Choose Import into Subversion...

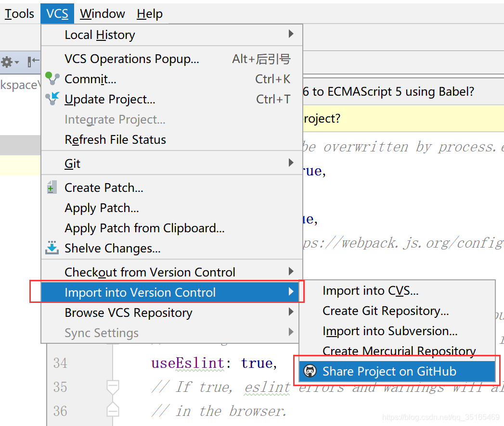[x=397, y=331]
